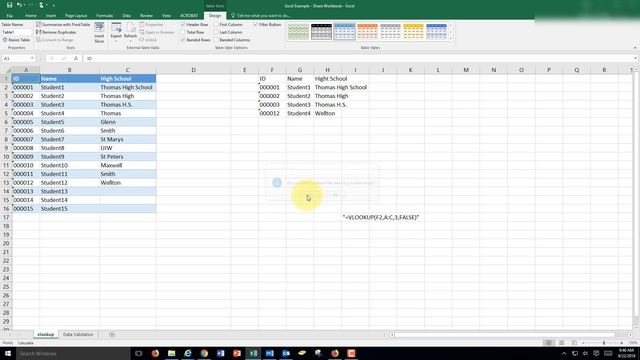Click the Tell me what you want to do box
This screenshot has width=640, height=360.
click(x=261, y=16)
